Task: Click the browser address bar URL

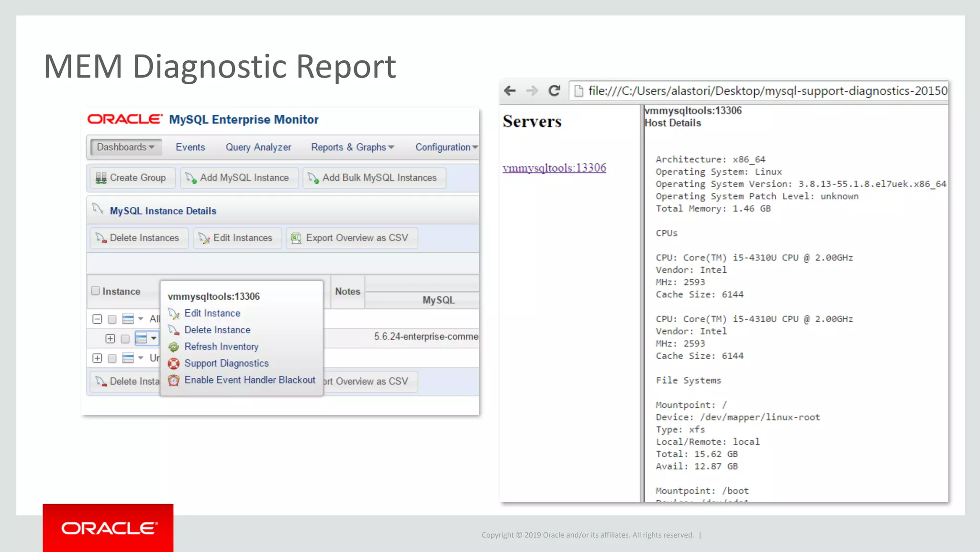Action: 768,91
